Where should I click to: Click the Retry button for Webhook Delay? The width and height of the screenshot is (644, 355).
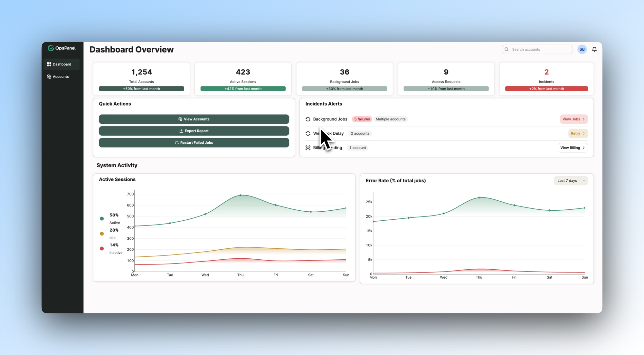point(578,133)
